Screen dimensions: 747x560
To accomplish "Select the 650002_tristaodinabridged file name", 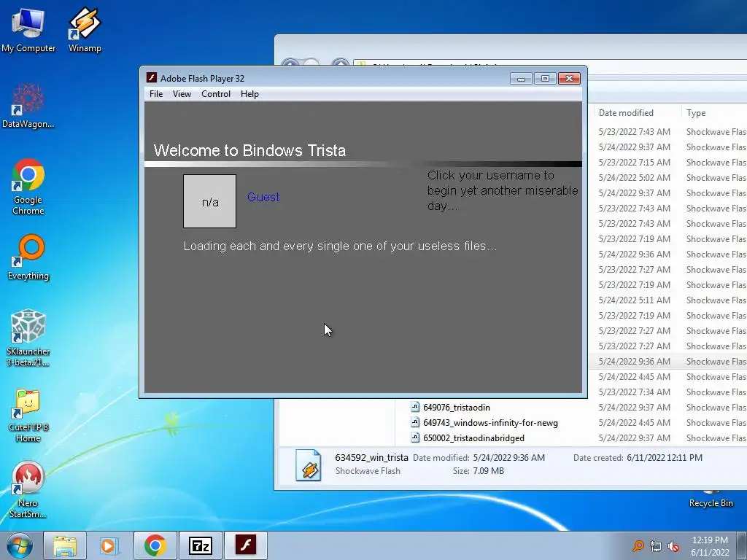I will tap(473, 437).
